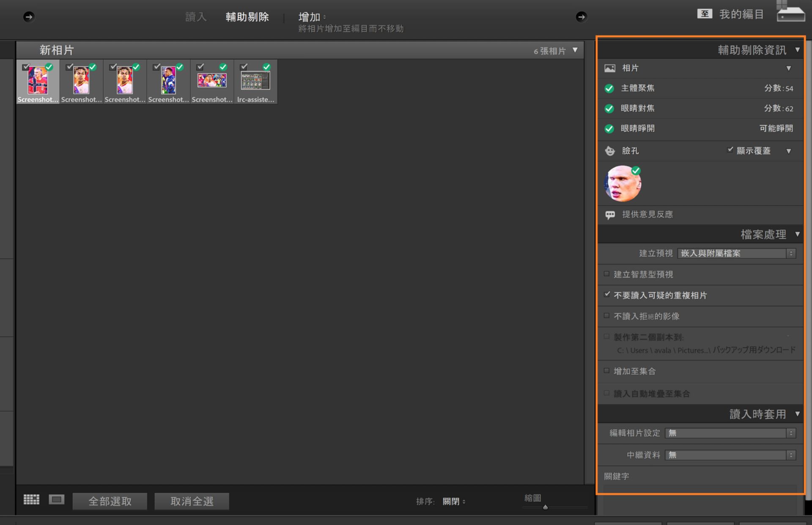Toggle 顯示覆蓋 checkbox
The height and width of the screenshot is (525, 812).
(730, 150)
